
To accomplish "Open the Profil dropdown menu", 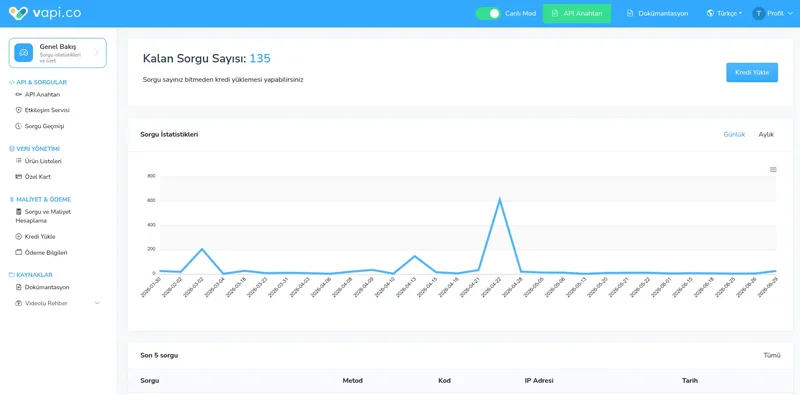I will pyautogui.click(x=772, y=13).
